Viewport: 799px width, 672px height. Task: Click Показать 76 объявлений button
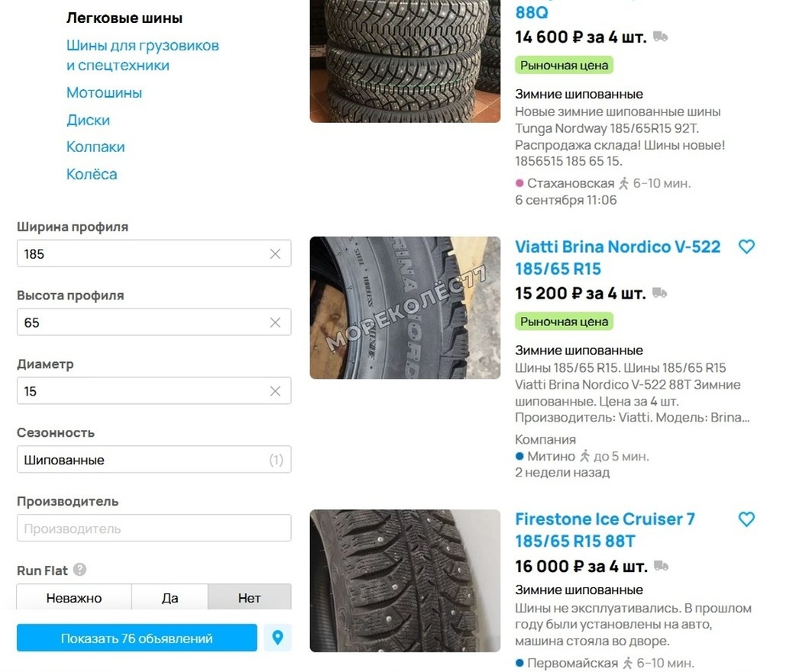point(137,638)
